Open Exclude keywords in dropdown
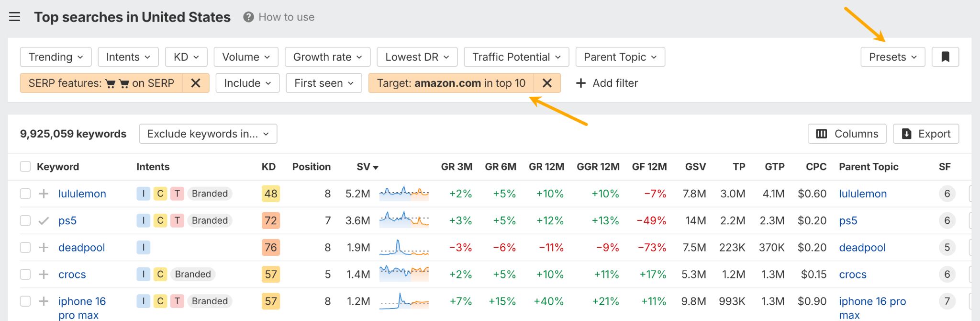Screen dimensions: 980x321 [208, 134]
